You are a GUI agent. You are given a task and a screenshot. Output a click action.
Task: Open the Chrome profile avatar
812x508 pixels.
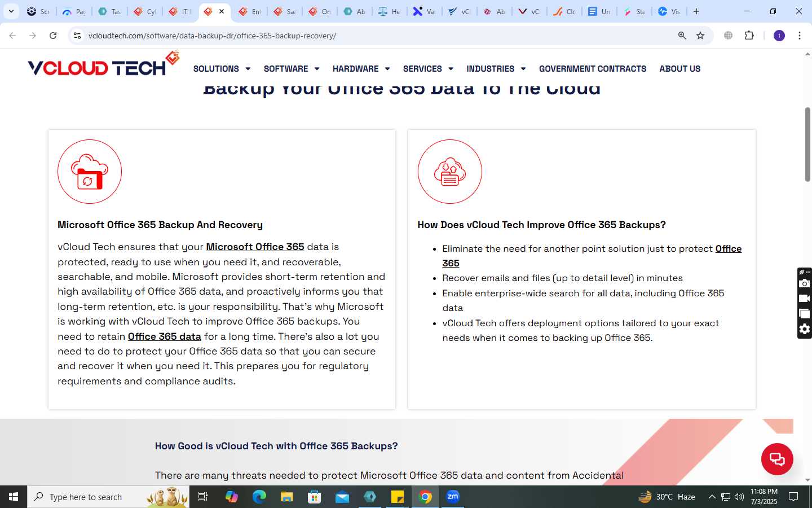click(x=779, y=36)
